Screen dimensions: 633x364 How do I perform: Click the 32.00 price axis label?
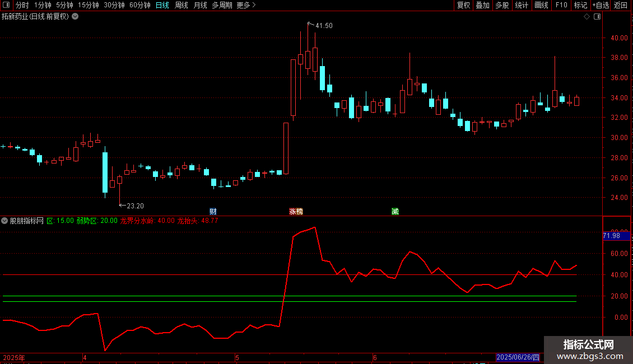click(x=619, y=118)
